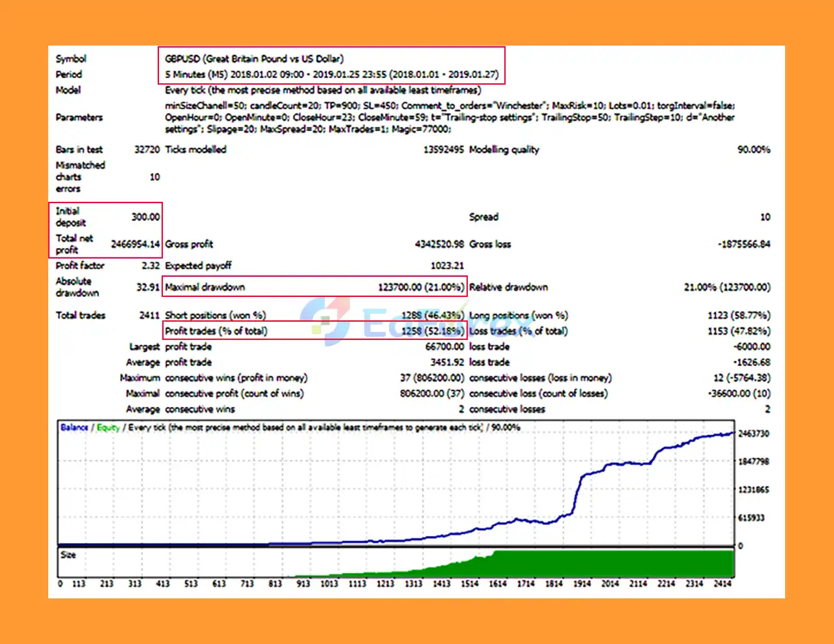
Task: Click the 913 tick on chart x-axis
Action: (x=303, y=584)
